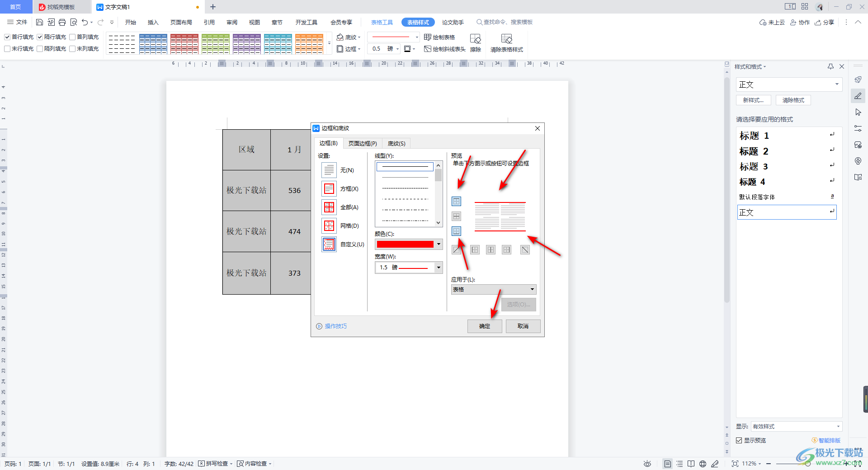Open the border width (宽度) dropdown
This screenshot has height=470, width=868.
click(x=409, y=268)
